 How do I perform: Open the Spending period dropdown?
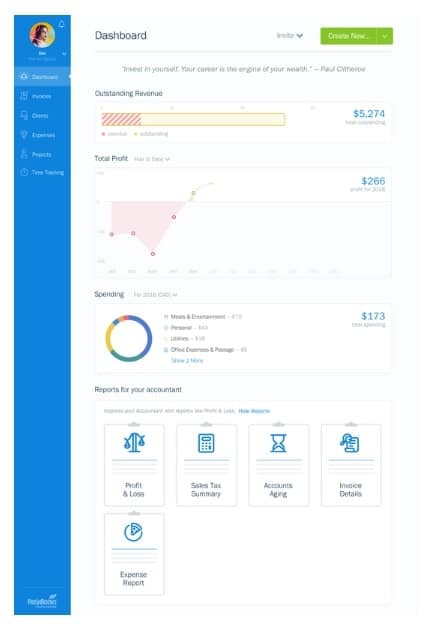(156, 295)
